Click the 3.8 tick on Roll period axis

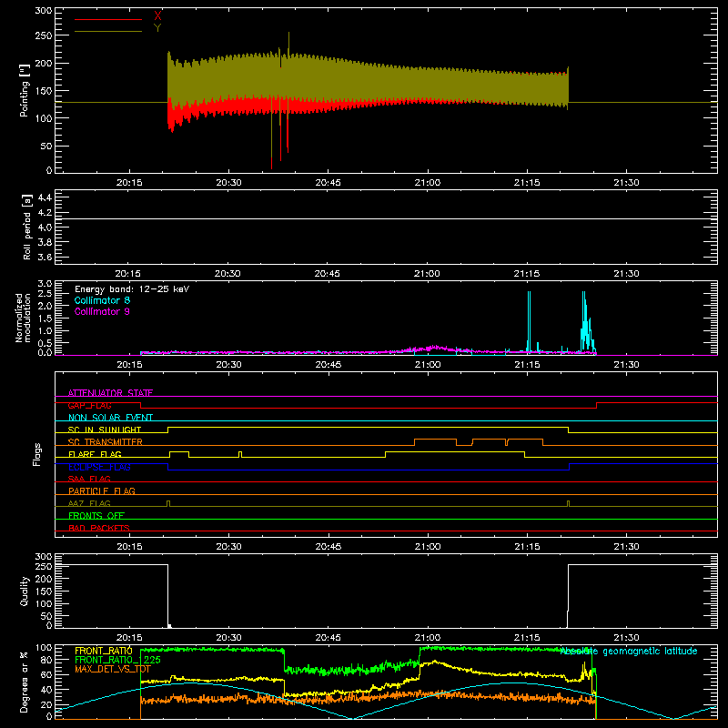[45, 242]
